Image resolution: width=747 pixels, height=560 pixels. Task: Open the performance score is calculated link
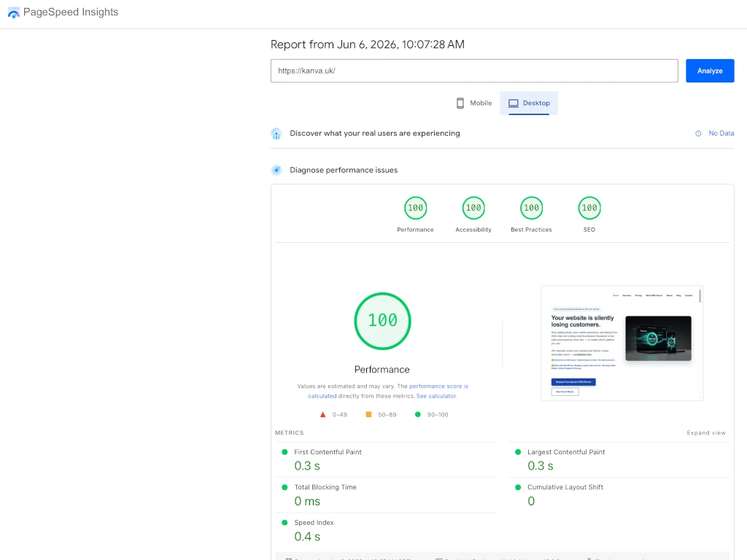(438, 386)
